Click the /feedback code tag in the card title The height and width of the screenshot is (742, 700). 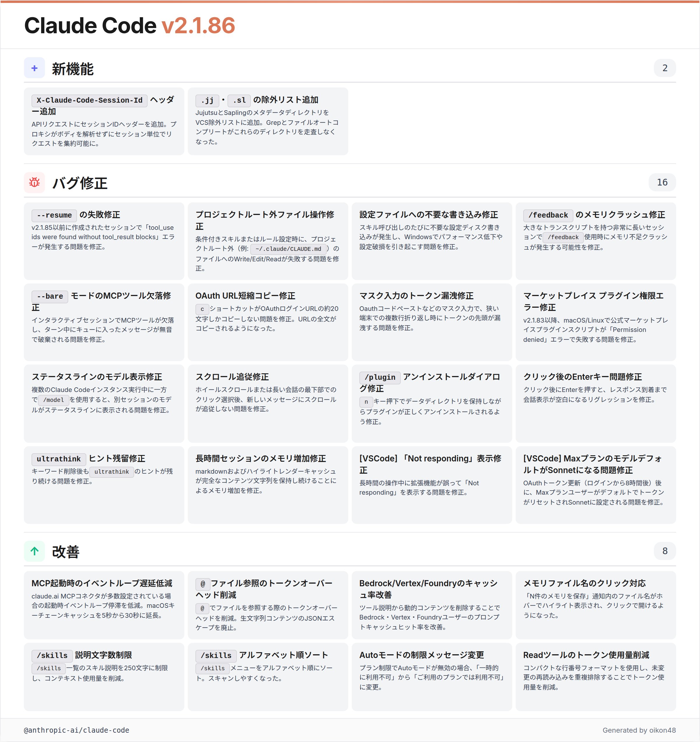pos(548,215)
